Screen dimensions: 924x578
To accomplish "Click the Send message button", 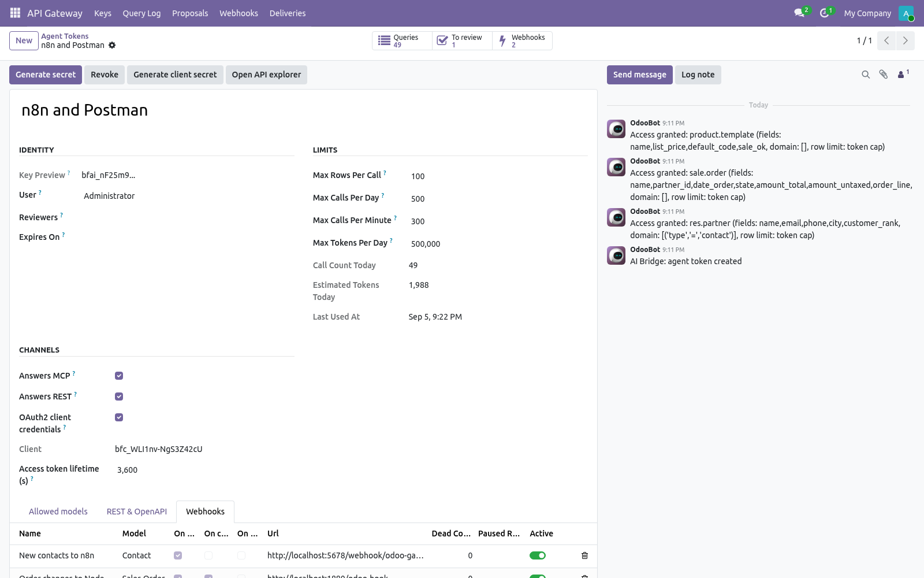I will click(640, 75).
